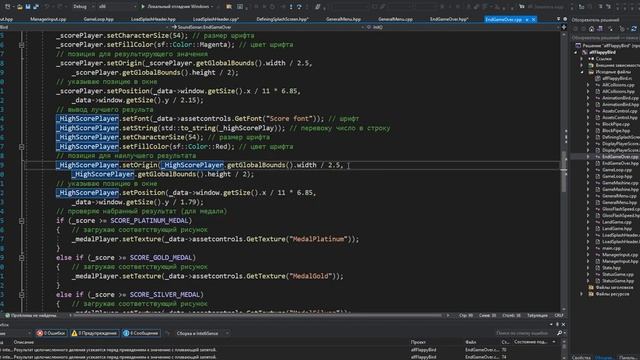The image size is (640, 360).
Task: Open the x86 platform dropdown
Action: [x=118, y=7]
